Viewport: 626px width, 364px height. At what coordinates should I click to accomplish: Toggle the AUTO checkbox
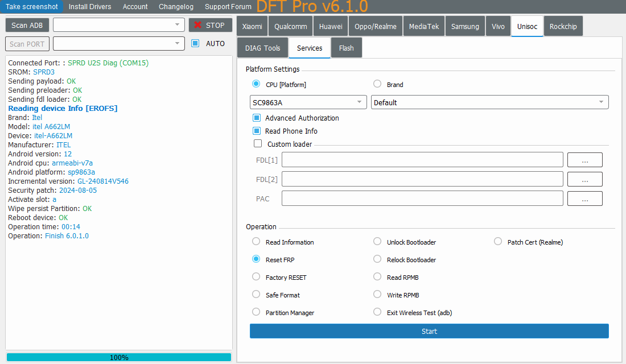[195, 43]
